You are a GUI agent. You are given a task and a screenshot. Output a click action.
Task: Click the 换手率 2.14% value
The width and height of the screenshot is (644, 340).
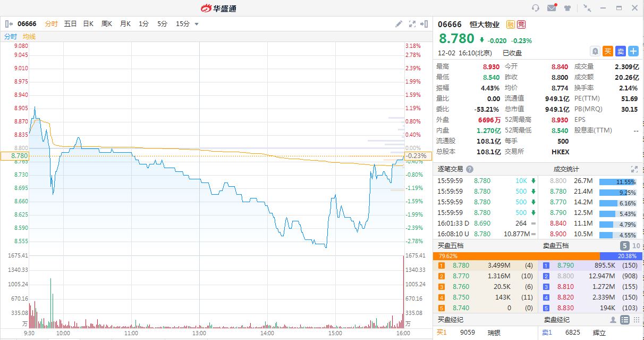[629, 88]
